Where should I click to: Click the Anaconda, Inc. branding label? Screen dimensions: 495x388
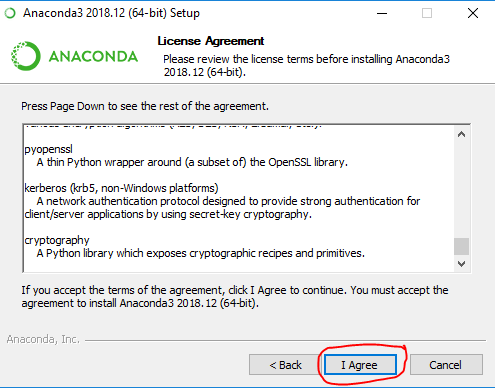tap(43, 339)
